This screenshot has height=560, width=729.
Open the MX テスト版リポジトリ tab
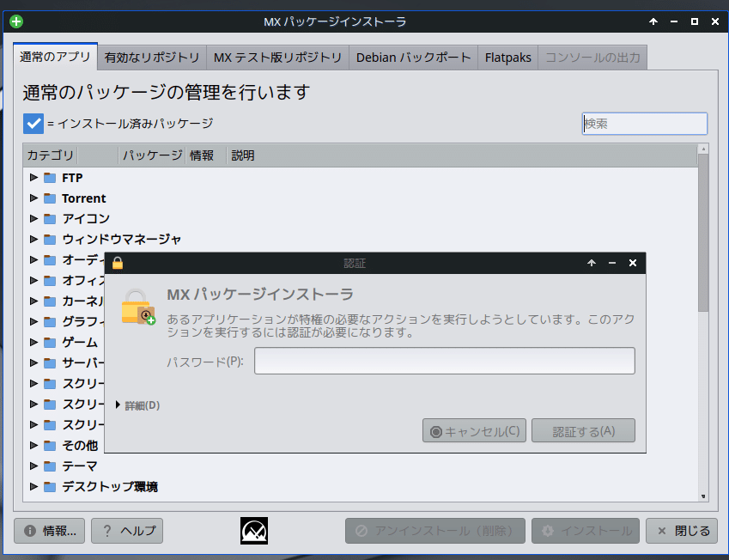pos(277,58)
